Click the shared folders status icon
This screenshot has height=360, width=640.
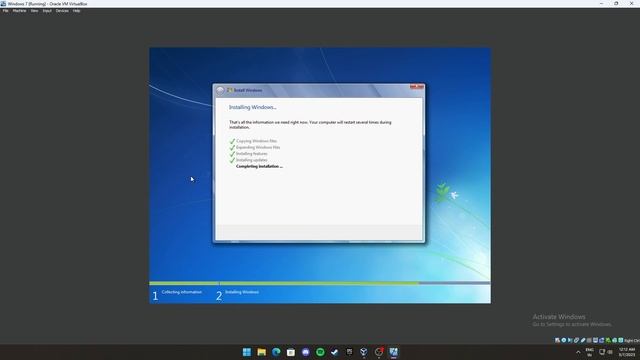(x=589, y=340)
